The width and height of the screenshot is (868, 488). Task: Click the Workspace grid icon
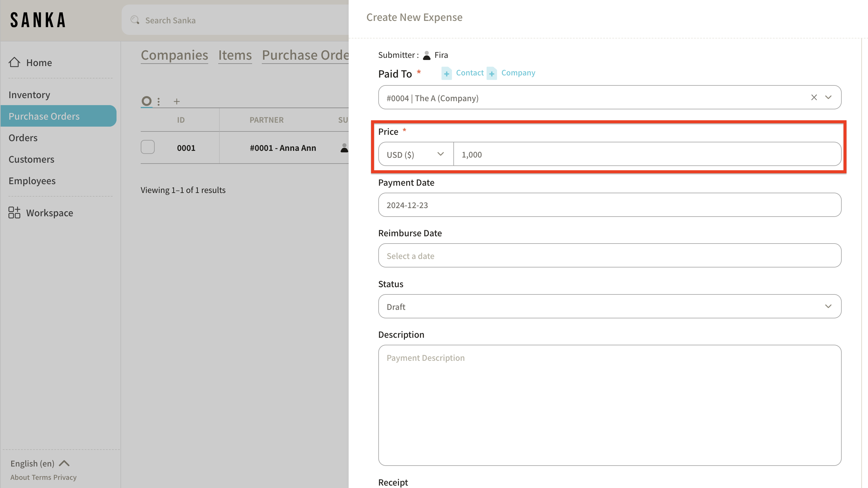[14, 213]
